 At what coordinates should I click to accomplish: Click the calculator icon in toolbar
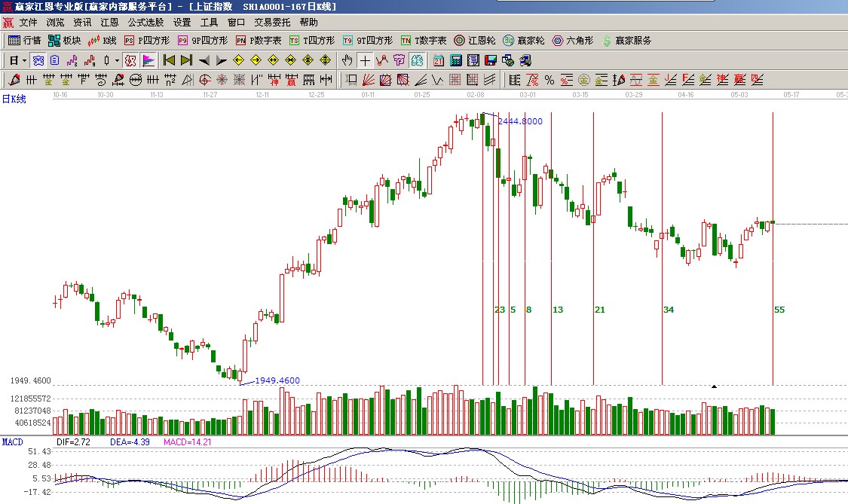(x=456, y=60)
